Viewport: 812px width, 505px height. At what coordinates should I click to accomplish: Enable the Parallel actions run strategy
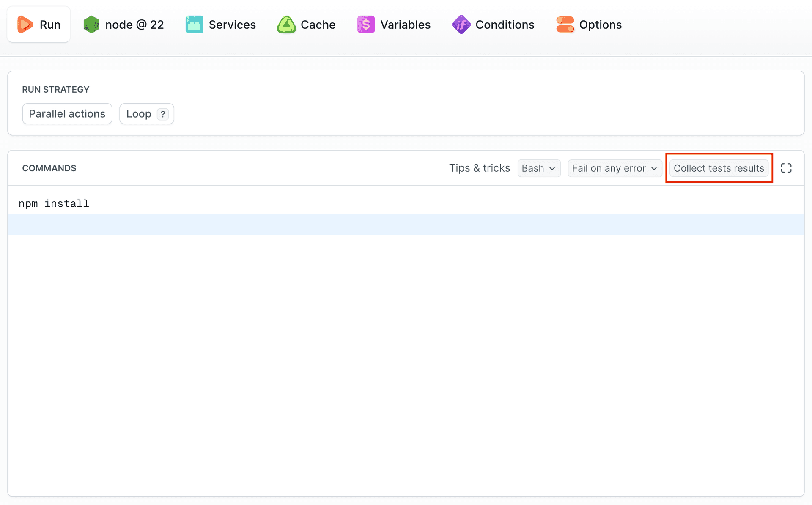point(67,113)
